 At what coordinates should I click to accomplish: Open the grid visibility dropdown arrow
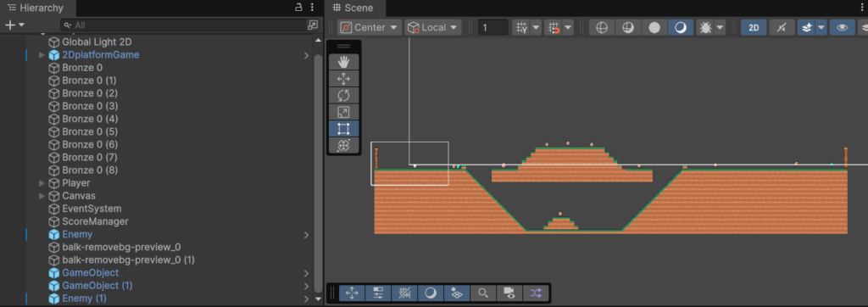536,27
